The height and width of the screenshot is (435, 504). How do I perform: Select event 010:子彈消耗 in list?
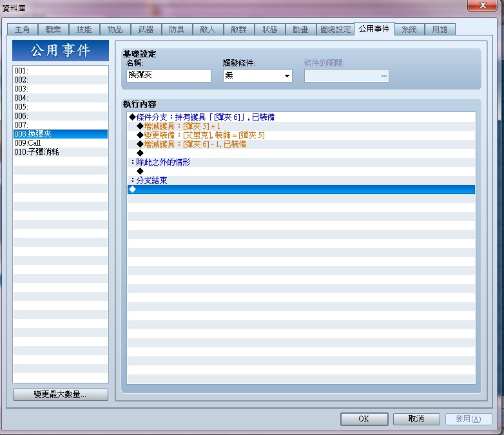pyautogui.click(x=61, y=151)
